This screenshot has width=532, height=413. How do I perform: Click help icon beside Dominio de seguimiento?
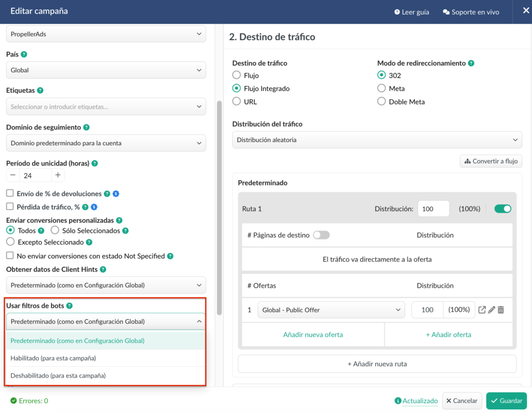(86, 127)
